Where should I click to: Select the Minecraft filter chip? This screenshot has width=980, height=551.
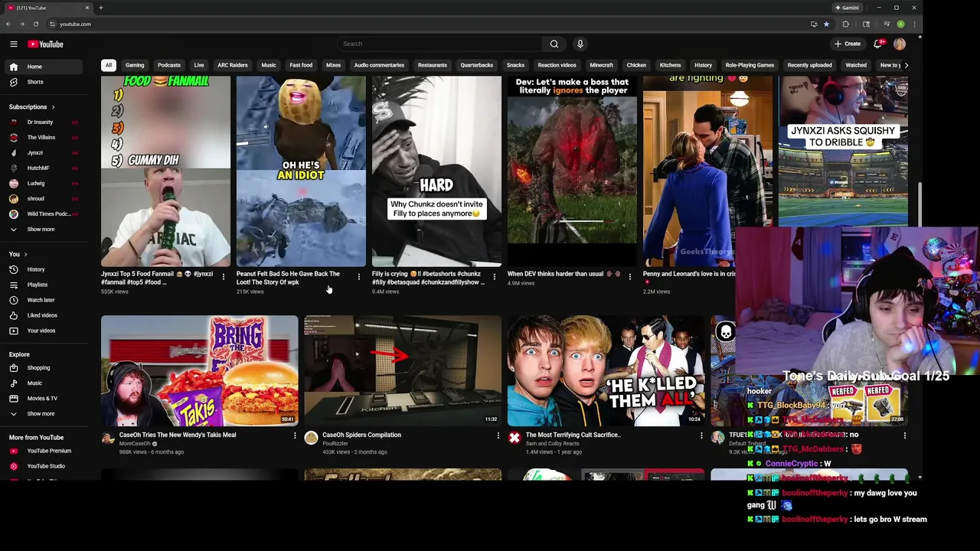[x=602, y=65]
